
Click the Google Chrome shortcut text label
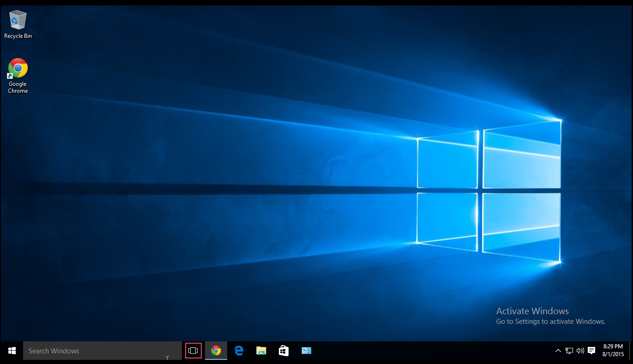18,88
